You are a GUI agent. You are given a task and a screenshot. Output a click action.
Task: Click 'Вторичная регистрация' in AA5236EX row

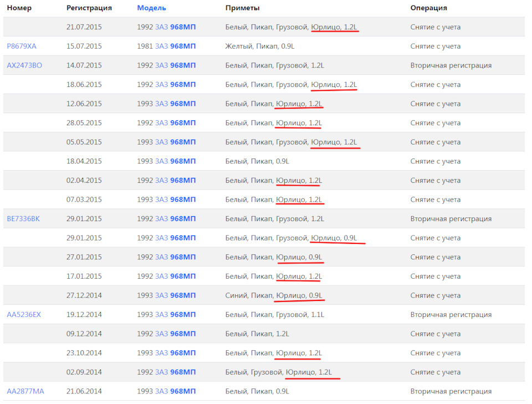451,314
